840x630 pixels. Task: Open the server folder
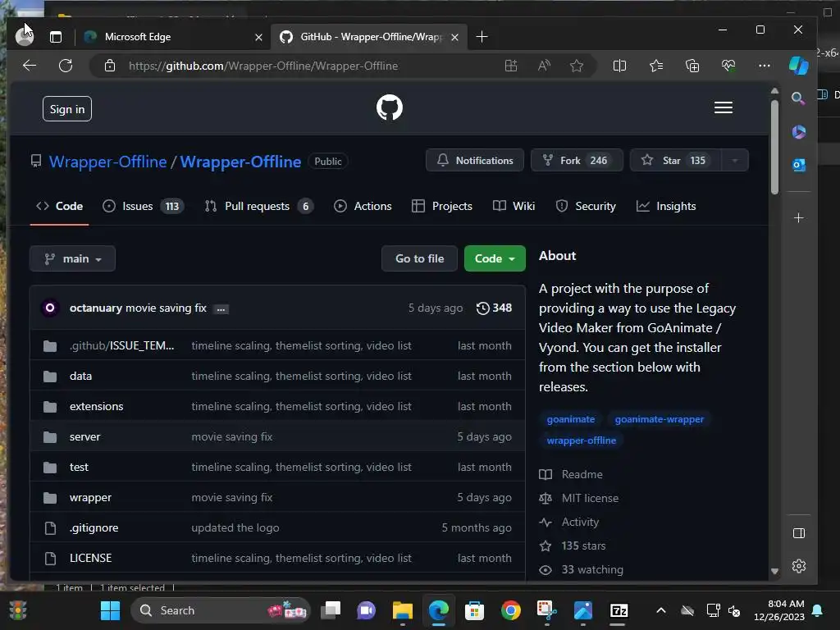tap(84, 436)
